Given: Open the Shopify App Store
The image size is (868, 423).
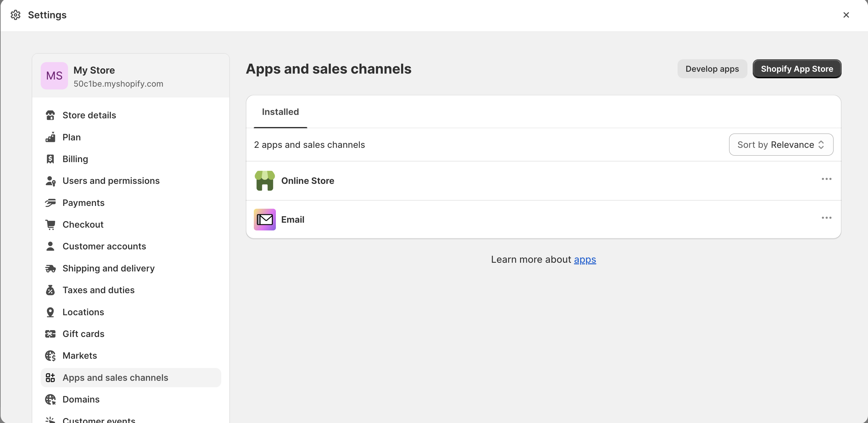Looking at the screenshot, I should click(x=797, y=69).
